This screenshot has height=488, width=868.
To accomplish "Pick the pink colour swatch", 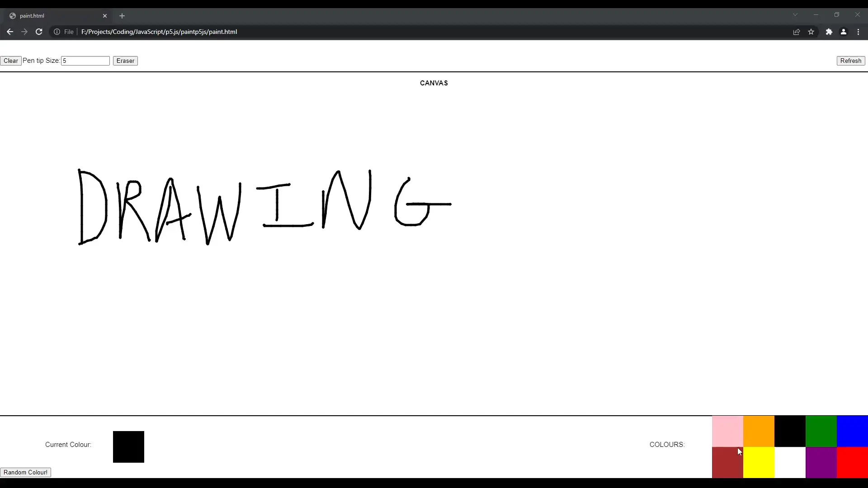I will point(727,431).
